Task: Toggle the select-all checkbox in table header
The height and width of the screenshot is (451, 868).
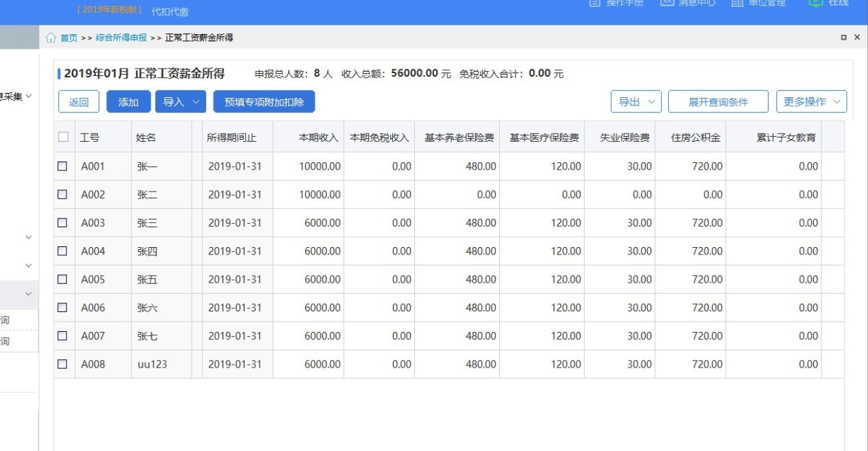Action: pos(64,137)
